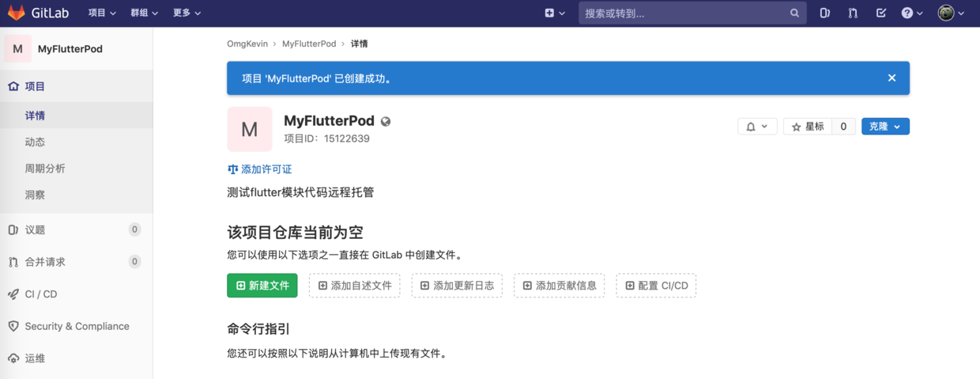Focus the 搜索或转到 search field
Viewport: 980px width, 379px height.
click(692, 13)
